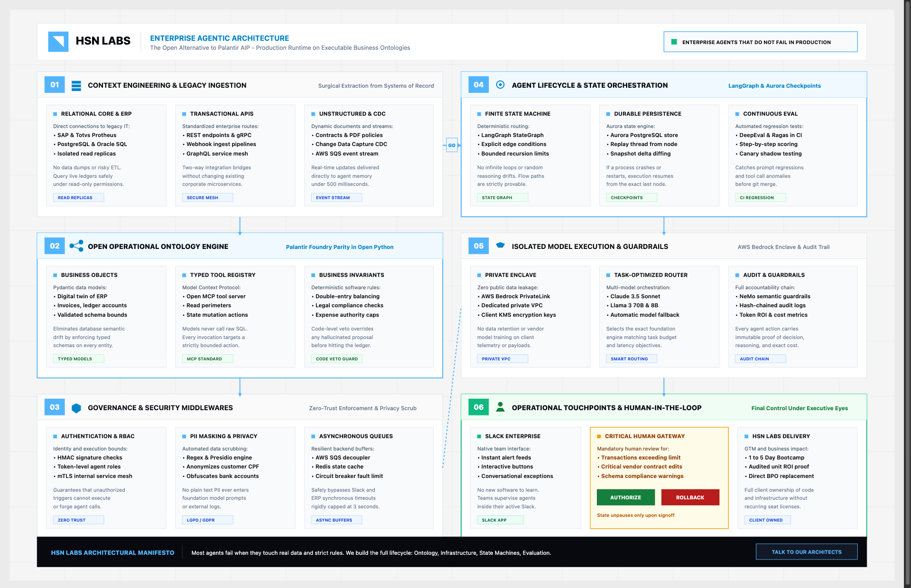
Task: Click the 05 section number badge
Action: 478,246
